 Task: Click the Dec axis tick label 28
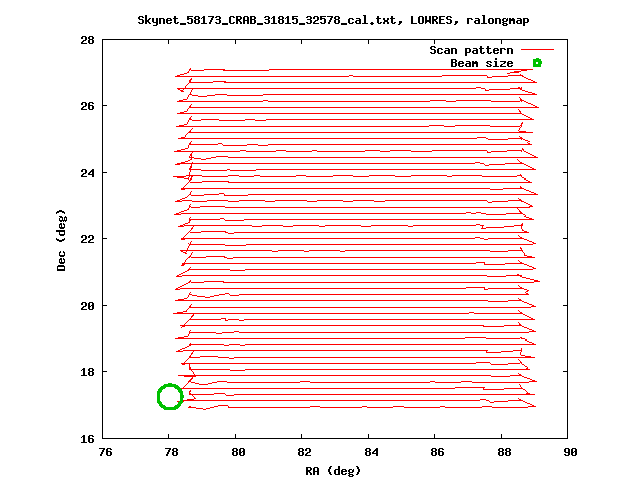(87, 40)
